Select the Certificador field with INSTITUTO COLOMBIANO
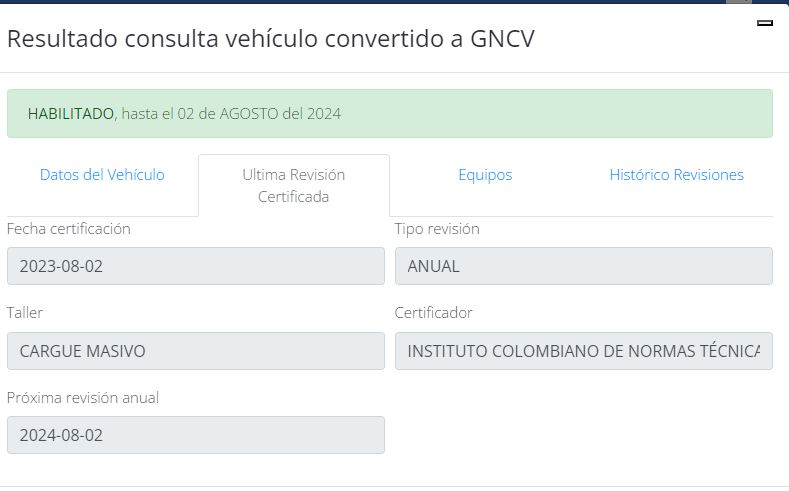The width and height of the screenshot is (789, 491). [583, 351]
